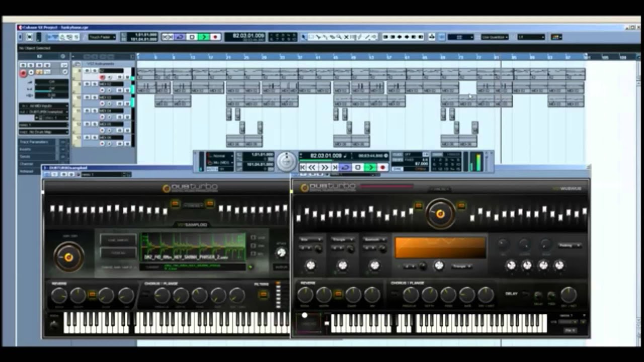Open the snap mode dropdown
Image resolution: width=644 pixels, height=362 pixels.
pos(461,37)
